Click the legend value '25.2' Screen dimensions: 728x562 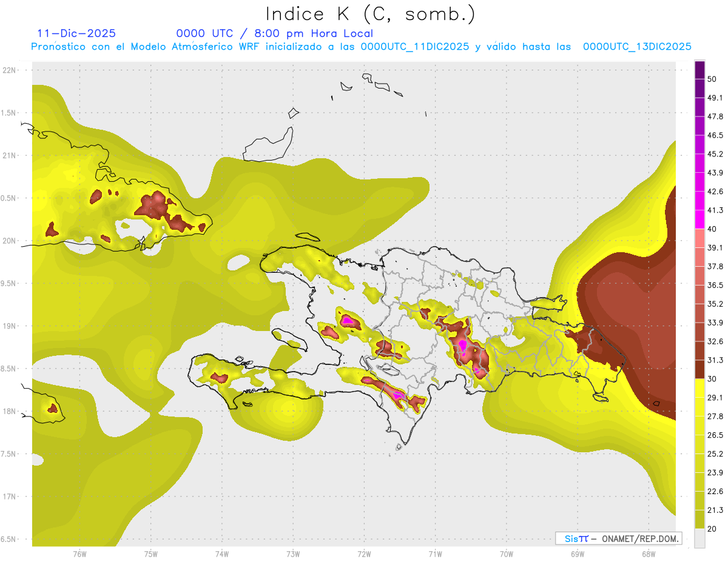tap(715, 454)
